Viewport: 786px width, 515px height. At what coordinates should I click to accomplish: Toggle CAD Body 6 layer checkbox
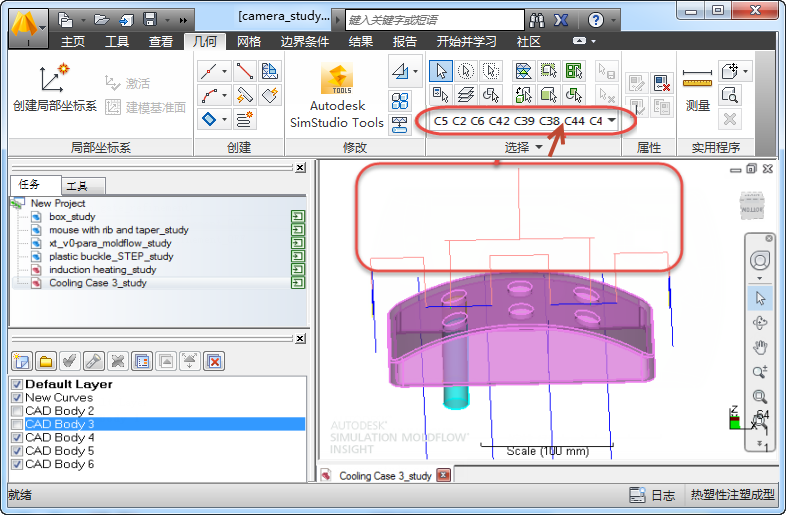point(17,464)
